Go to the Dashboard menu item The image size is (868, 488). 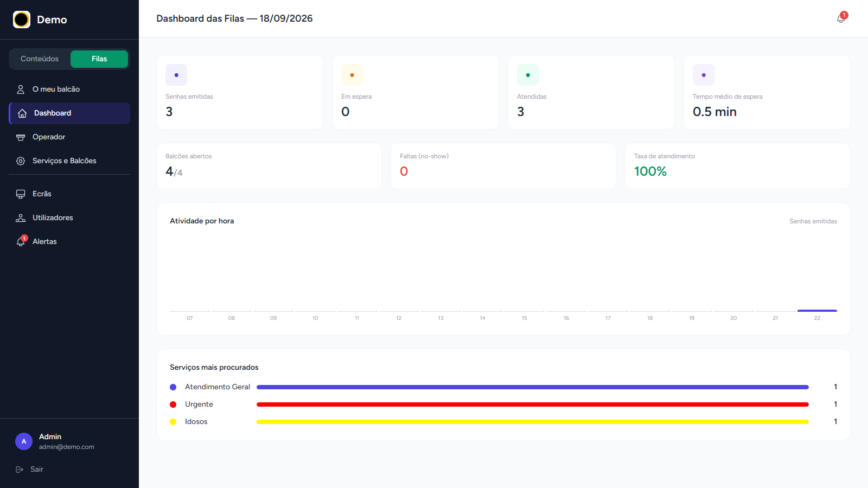pos(69,113)
